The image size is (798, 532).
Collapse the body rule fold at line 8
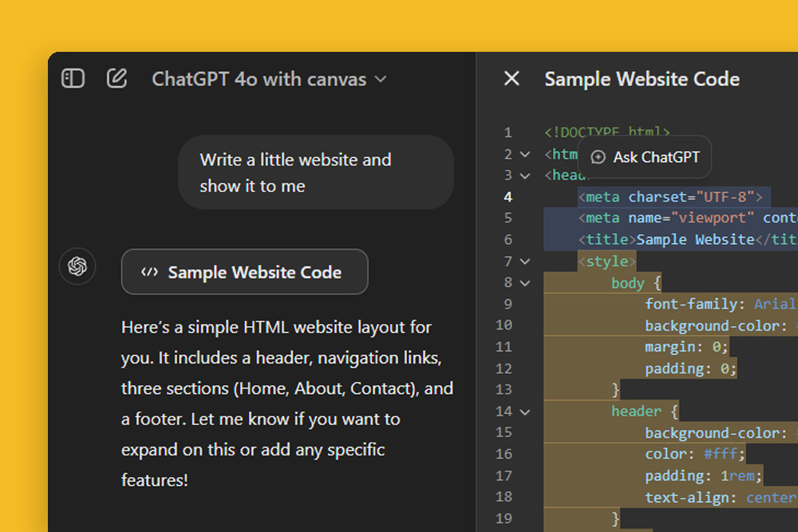525,283
